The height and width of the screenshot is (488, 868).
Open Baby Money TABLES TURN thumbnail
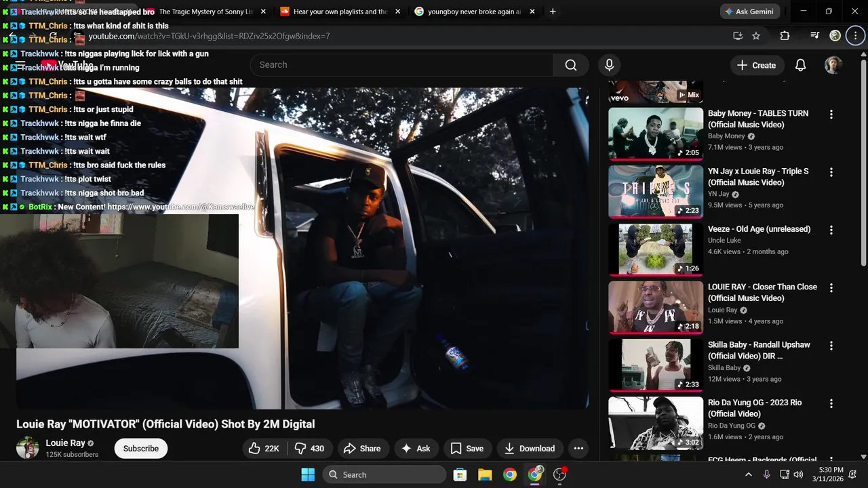click(x=656, y=134)
